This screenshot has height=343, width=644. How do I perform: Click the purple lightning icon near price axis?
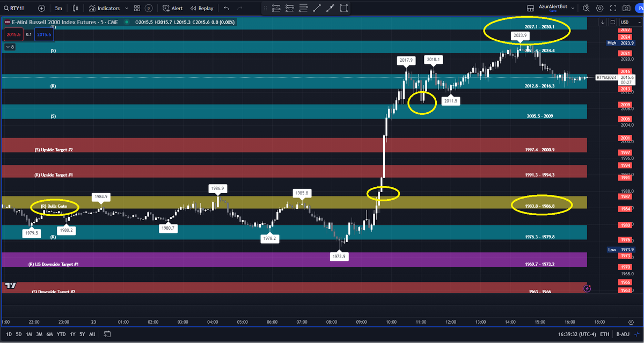(x=587, y=288)
